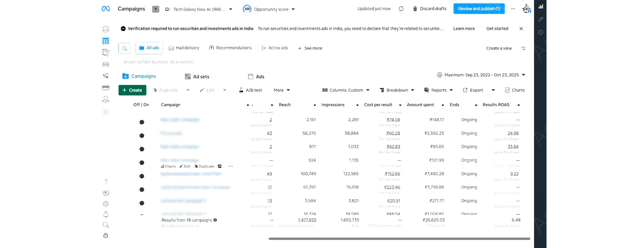Click Create a view

pos(499,48)
